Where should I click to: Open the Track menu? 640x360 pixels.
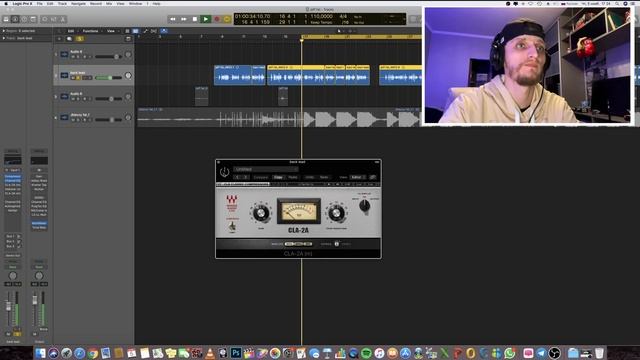pyautogui.click(x=62, y=3)
